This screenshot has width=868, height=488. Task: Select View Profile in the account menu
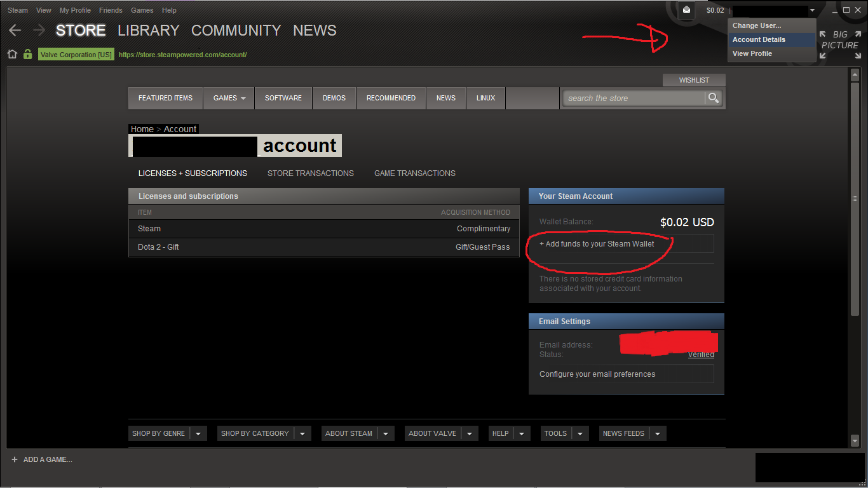[771, 53]
